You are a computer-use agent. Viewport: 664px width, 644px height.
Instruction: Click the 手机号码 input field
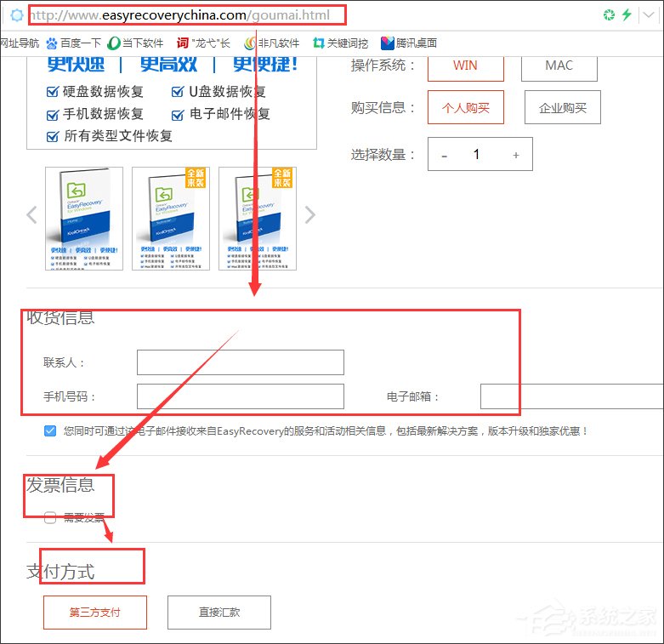241,396
